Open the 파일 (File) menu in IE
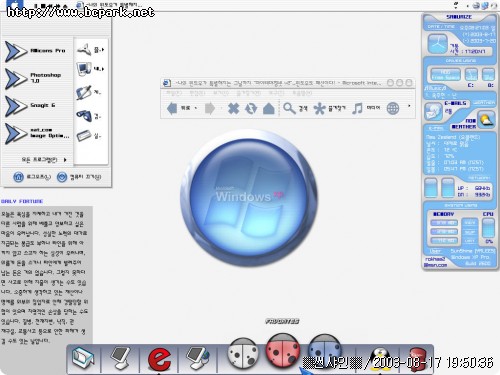The height and width of the screenshot is (375, 500). pyautogui.click(x=174, y=93)
